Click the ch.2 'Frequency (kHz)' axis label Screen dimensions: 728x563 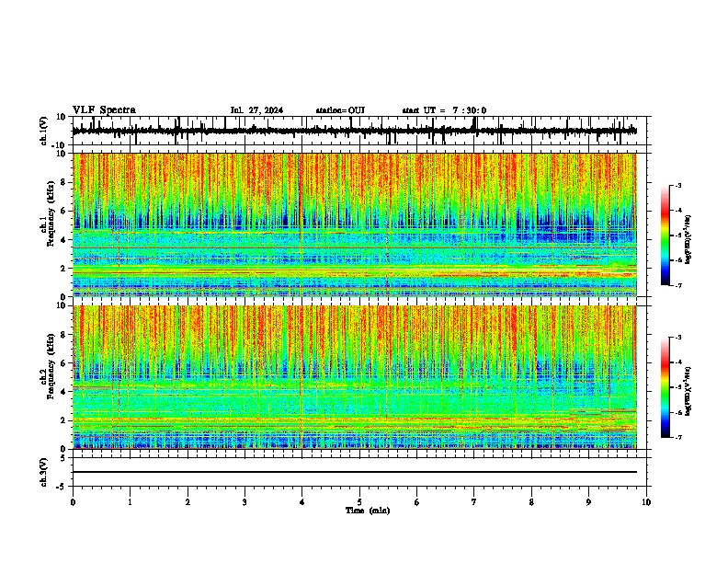[x=51, y=366]
